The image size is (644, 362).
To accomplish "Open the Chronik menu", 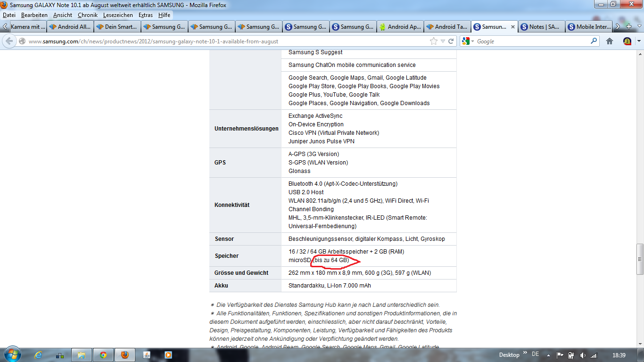I will (x=88, y=15).
